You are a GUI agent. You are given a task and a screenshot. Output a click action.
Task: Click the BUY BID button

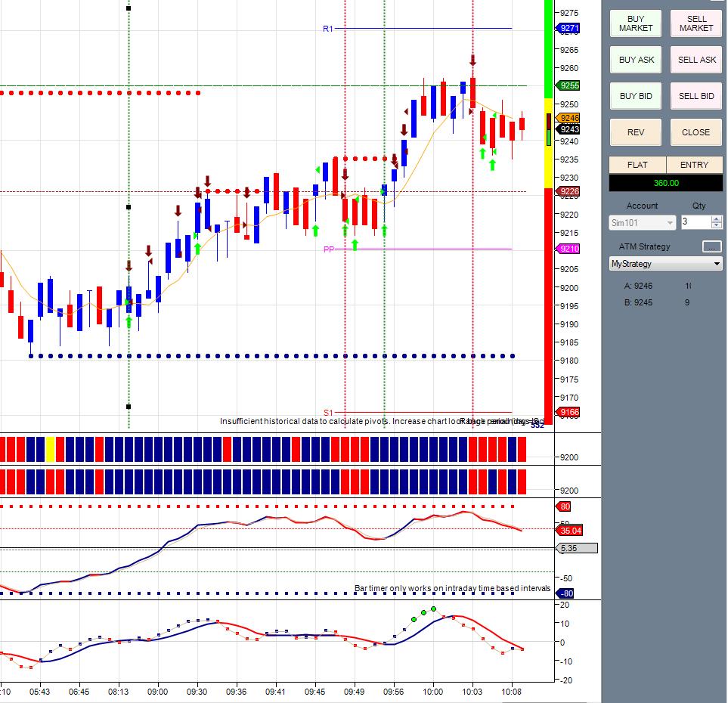click(636, 96)
